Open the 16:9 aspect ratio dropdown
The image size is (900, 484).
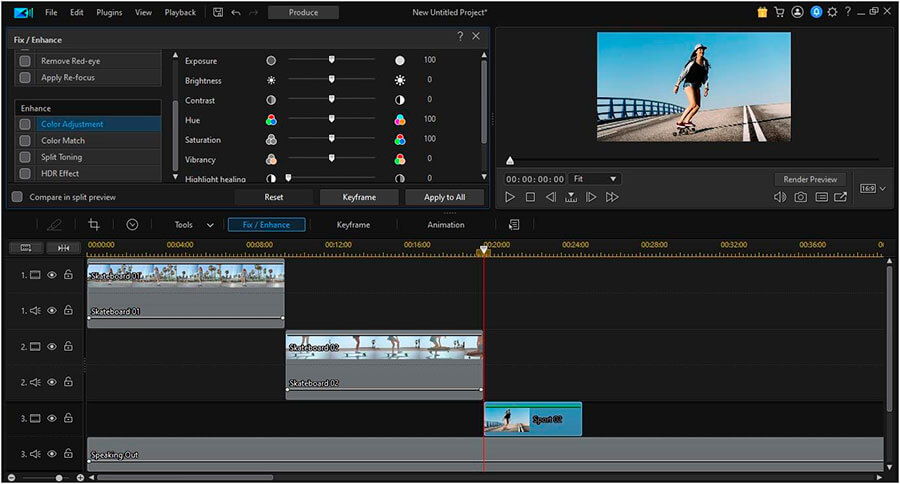point(873,188)
